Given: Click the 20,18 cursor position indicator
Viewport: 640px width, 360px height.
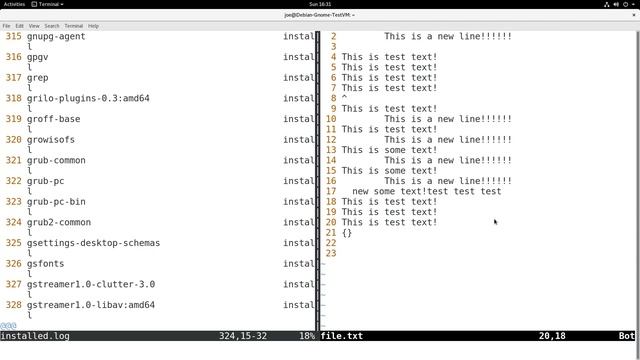Looking at the screenshot, I should [x=552, y=336].
